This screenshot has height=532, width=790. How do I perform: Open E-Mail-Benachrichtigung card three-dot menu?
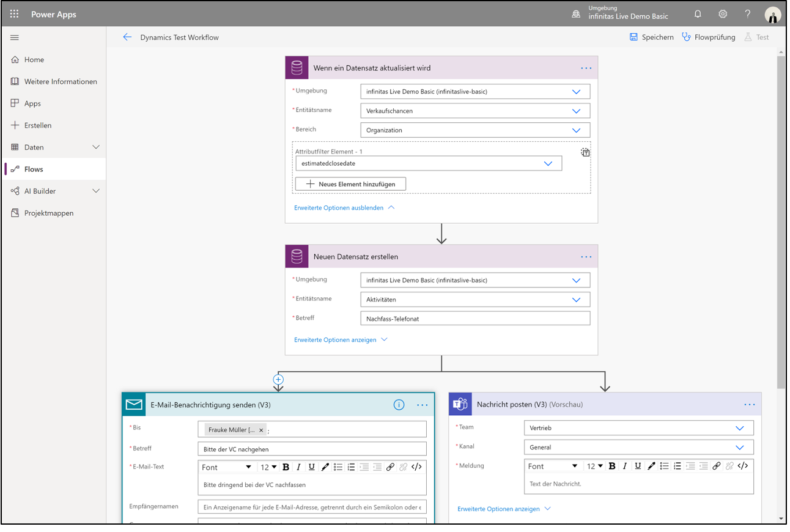[423, 405]
